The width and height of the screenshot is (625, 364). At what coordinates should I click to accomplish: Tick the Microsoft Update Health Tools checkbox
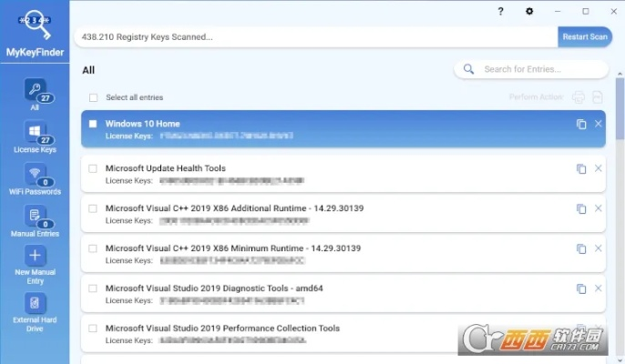coord(93,168)
